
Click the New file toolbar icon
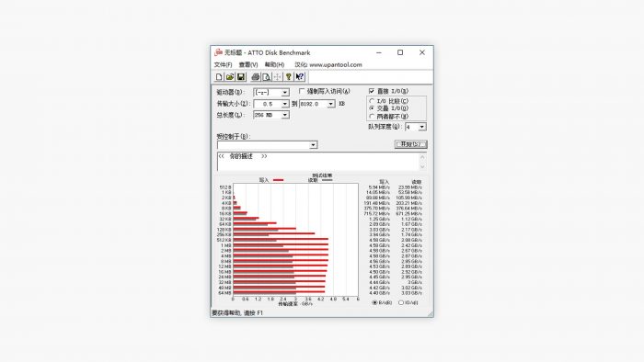click(219, 76)
